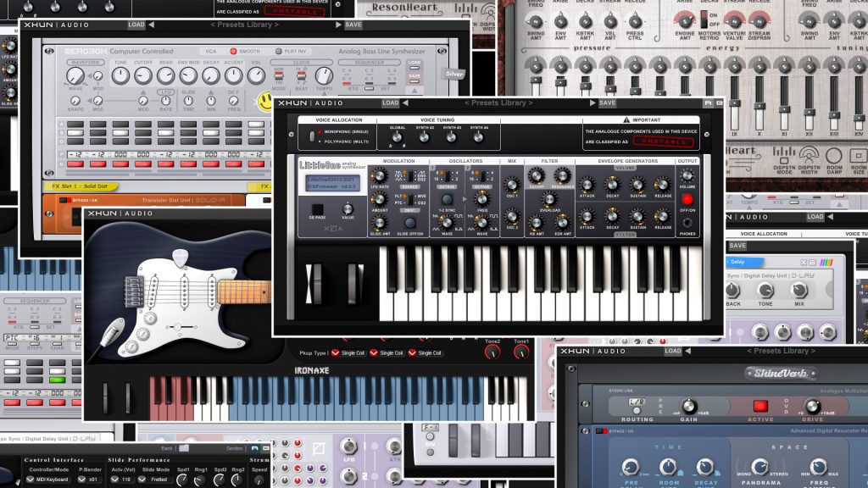Click the LittleOne LCD firmware display
868x488 pixels.
pyautogui.click(x=332, y=183)
